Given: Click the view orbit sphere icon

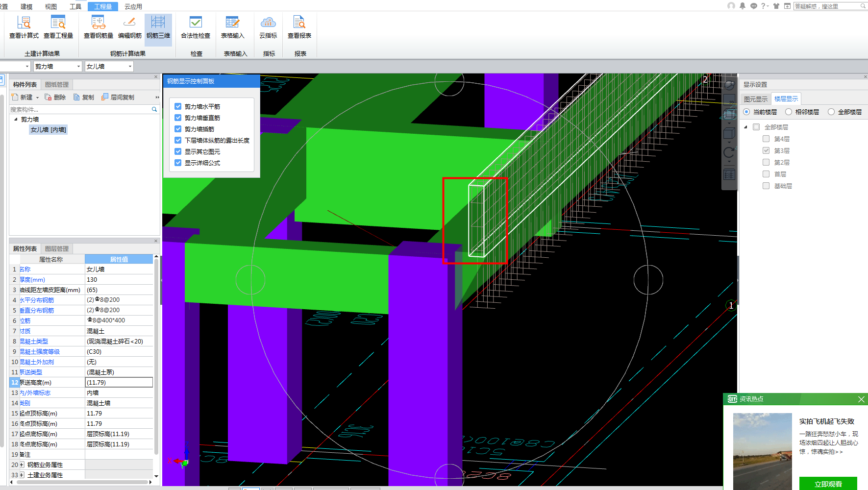Looking at the screenshot, I should [729, 84].
